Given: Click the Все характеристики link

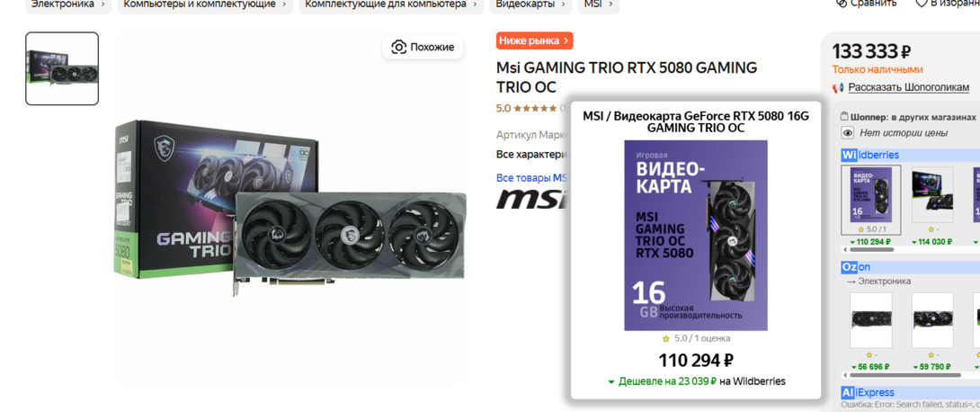Looking at the screenshot, I should (x=530, y=154).
